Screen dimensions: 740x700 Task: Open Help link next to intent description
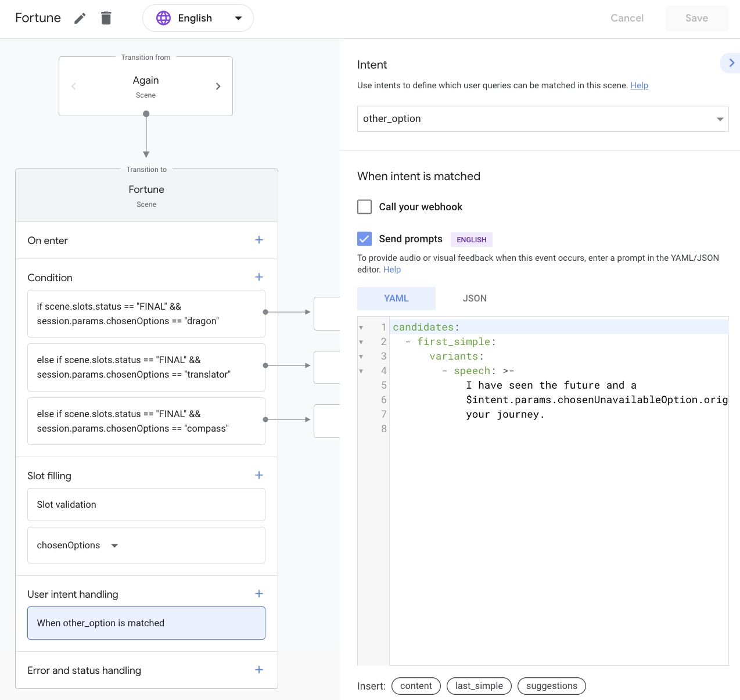pos(639,85)
